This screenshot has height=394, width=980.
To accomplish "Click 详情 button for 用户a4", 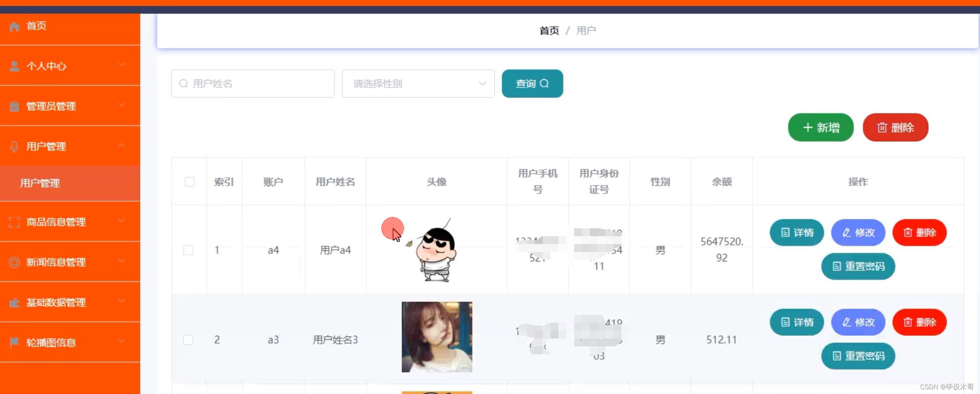I will [x=797, y=233].
